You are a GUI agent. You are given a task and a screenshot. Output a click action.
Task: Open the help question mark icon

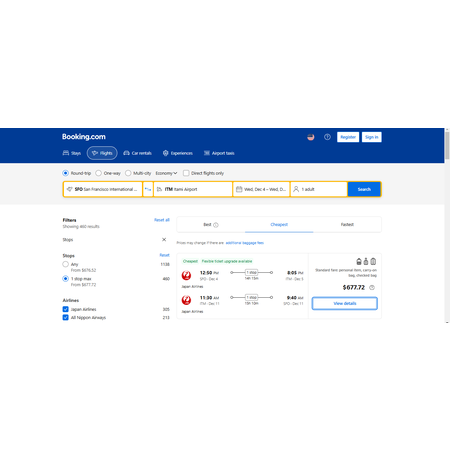[327, 137]
